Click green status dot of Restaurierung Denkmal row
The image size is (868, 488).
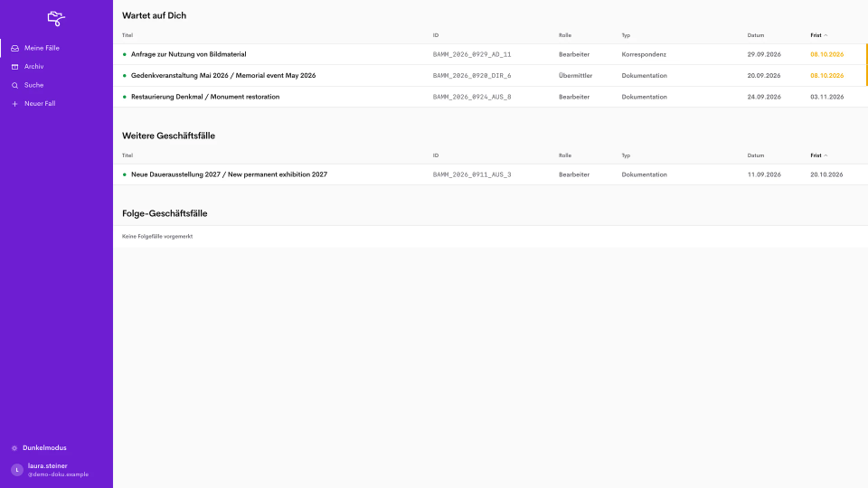125,97
